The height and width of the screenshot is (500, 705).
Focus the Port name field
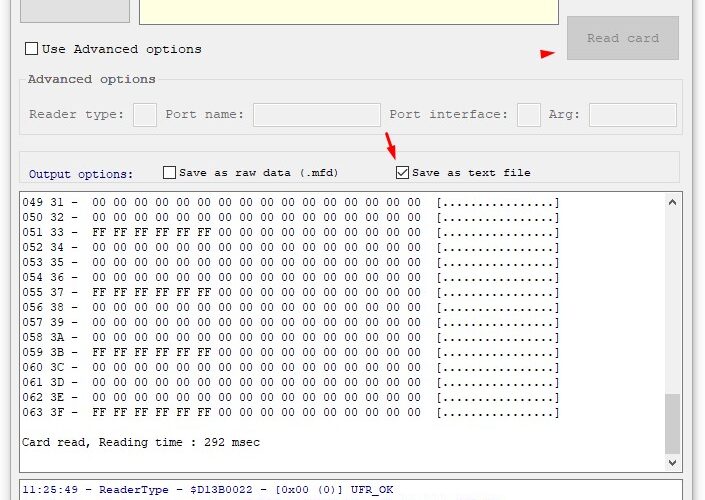coord(316,115)
